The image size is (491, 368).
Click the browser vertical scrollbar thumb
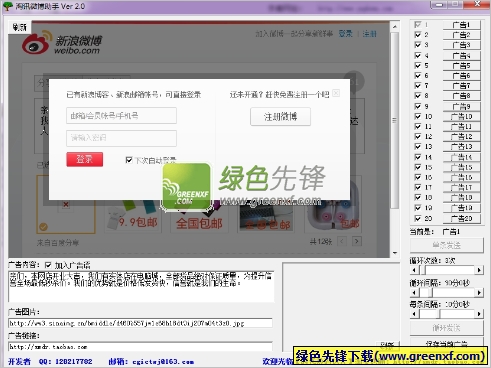pyautogui.click(x=395, y=120)
